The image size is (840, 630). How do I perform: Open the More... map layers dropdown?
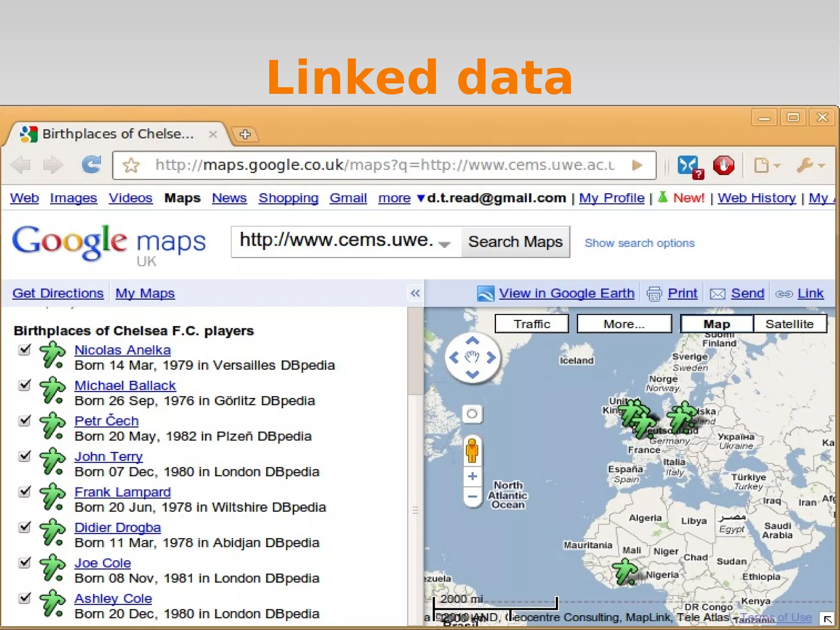tap(624, 324)
